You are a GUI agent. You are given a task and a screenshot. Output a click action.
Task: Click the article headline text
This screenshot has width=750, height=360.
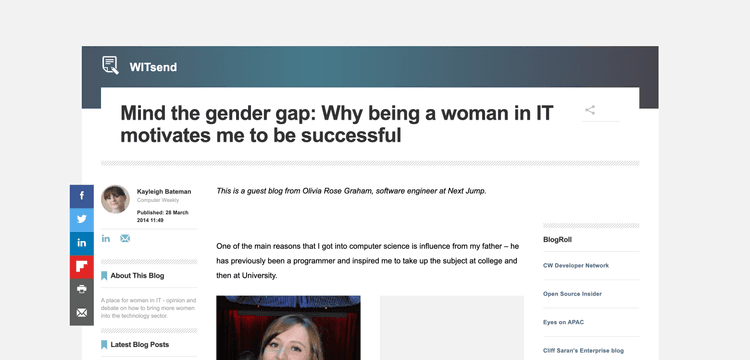[x=337, y=124]
